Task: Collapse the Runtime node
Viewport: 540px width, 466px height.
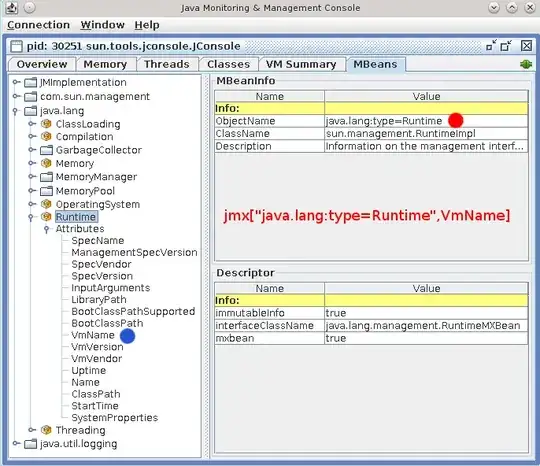Action: tap(31, 217)
